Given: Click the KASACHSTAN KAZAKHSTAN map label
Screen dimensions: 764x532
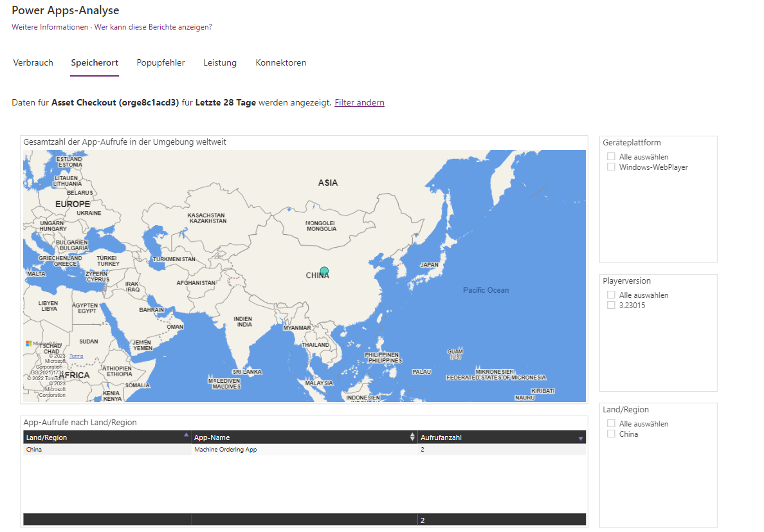Looking at the screenshot, I should point(208,218).
